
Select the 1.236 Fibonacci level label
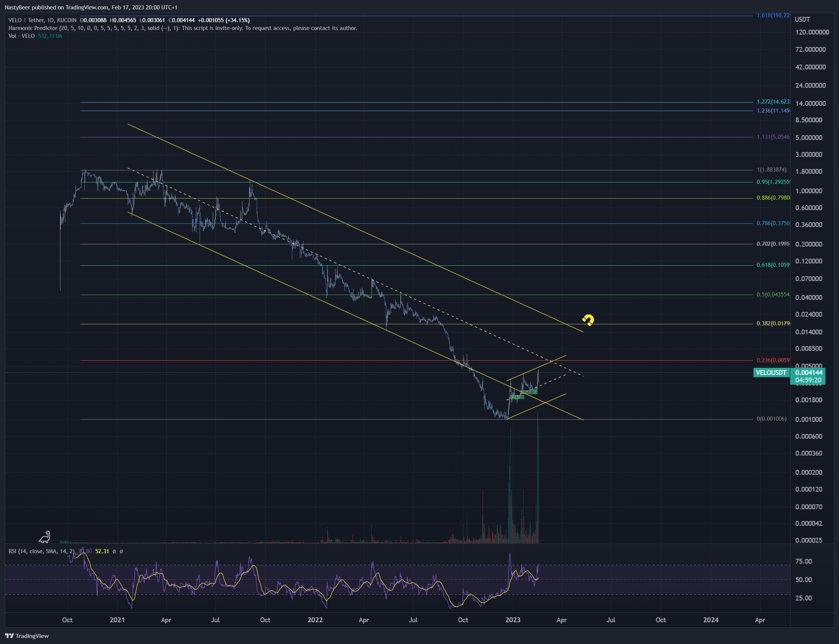point(773,111)
